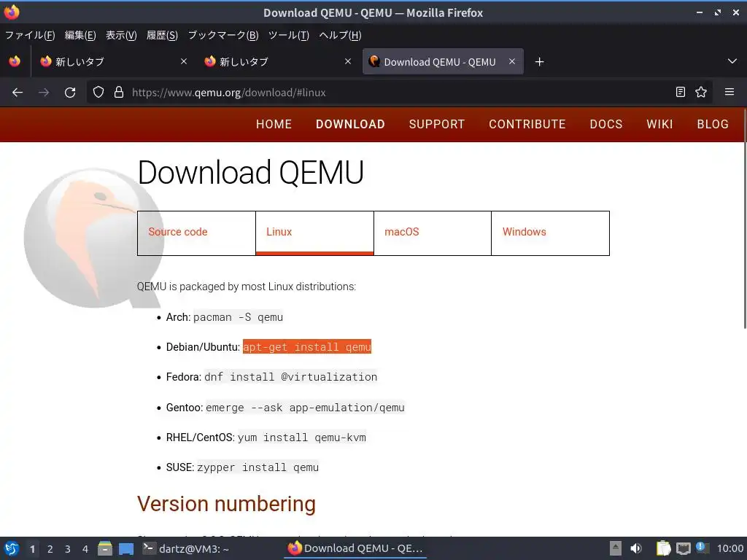747x560 pixels.
Task: Switch to workspace 3 in taskbar pager
Action: 68,549
